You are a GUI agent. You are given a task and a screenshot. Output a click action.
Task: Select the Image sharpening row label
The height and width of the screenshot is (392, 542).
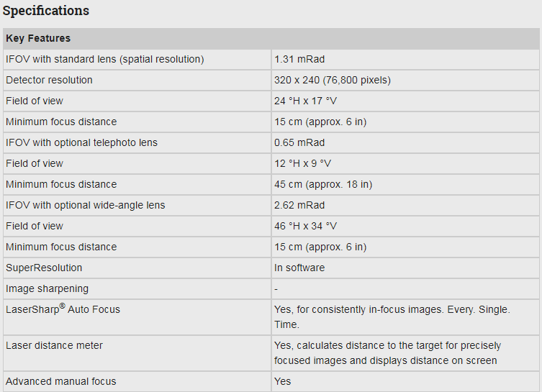[x=48, y=288]
